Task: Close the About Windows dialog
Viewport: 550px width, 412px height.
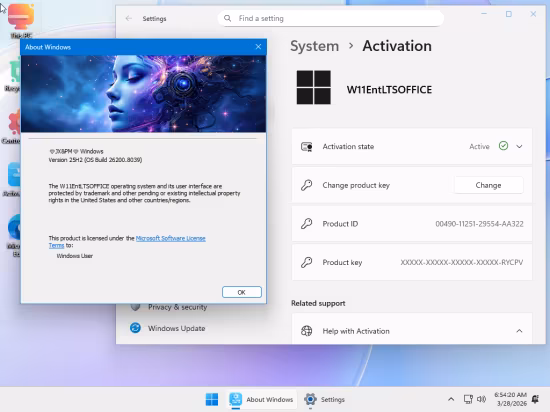Action: pyautogui.click(x=258, y=47)
